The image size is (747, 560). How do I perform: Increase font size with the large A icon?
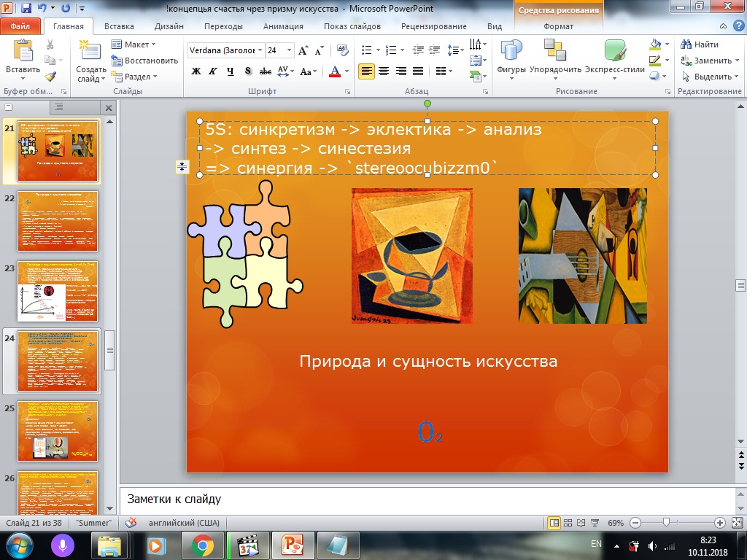click(303, 50)
